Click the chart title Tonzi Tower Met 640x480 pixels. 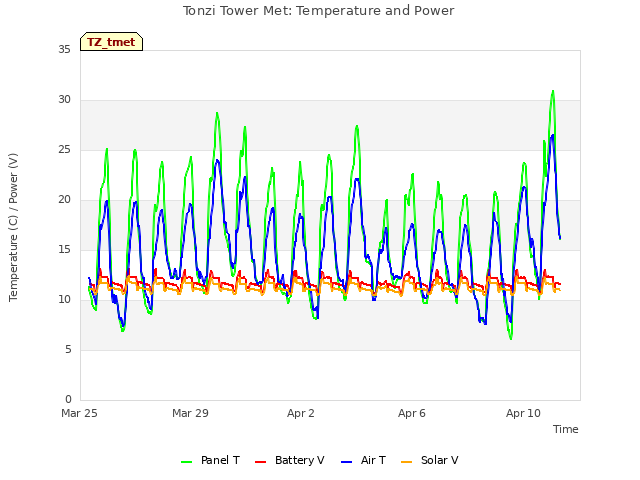[x=318, y=11]
